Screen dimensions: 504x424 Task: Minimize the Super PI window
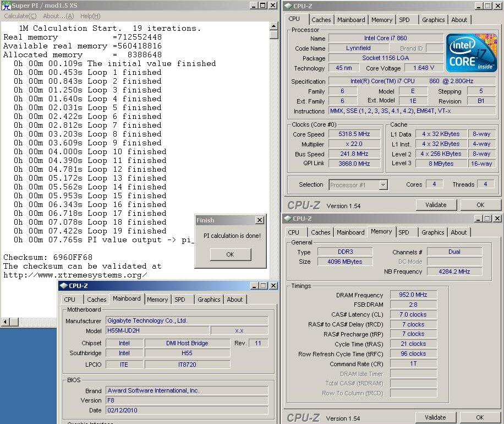point(254,6)
